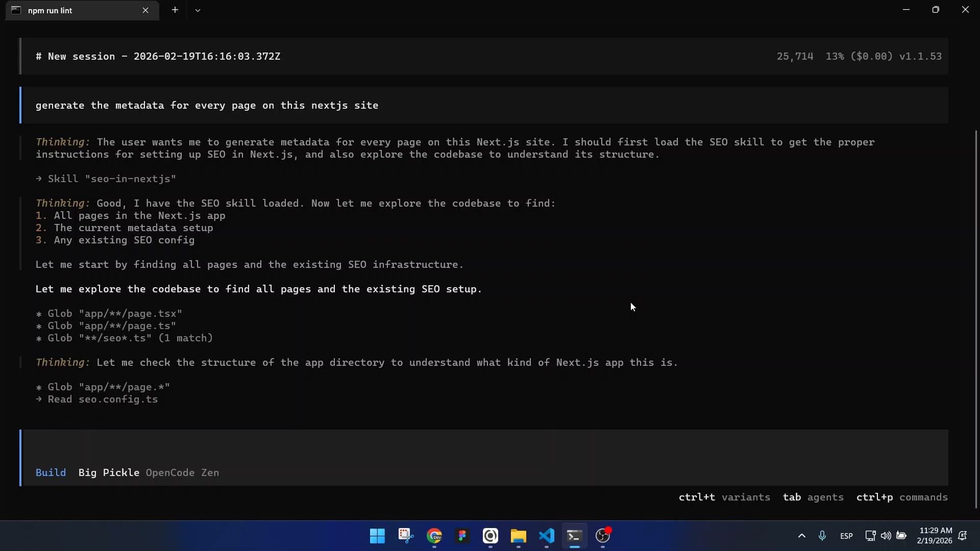Open Figma from the taskbar
This screenshot has height=551, width=980.
click(462, 536)
